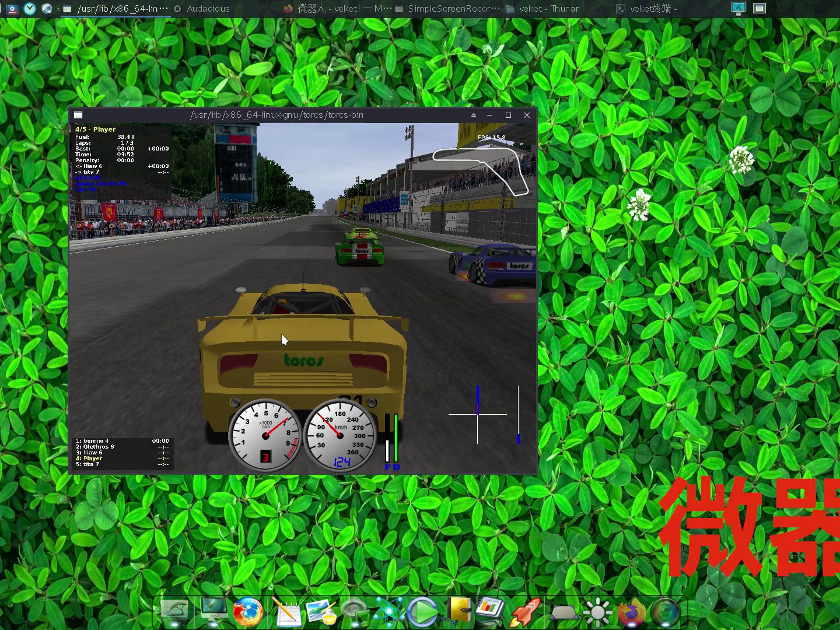Click the '4/5 - Player' position text
Viewport: 840px width, 630px height.
(x=95, y=129)
